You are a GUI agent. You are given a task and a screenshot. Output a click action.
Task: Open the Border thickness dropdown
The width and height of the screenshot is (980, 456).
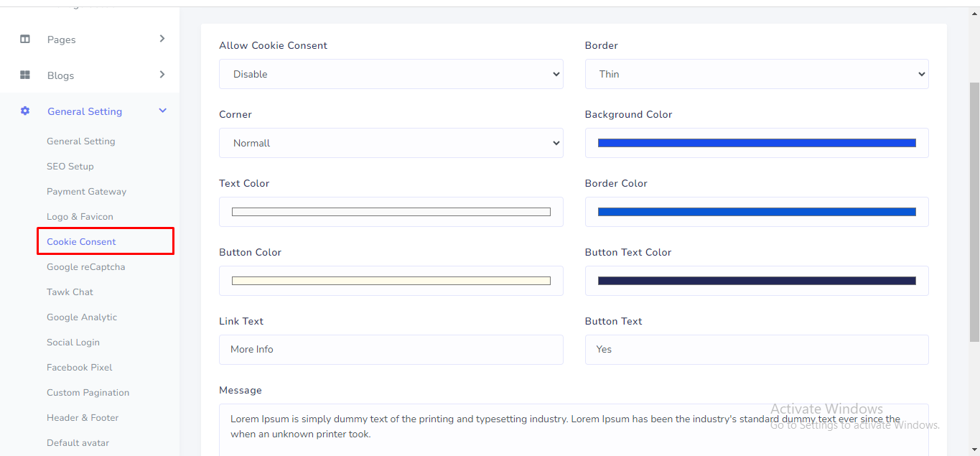[756, 74]
